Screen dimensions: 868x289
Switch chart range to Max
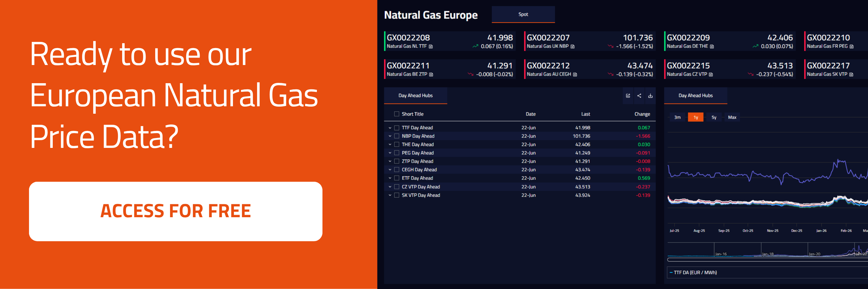point(732,117)
